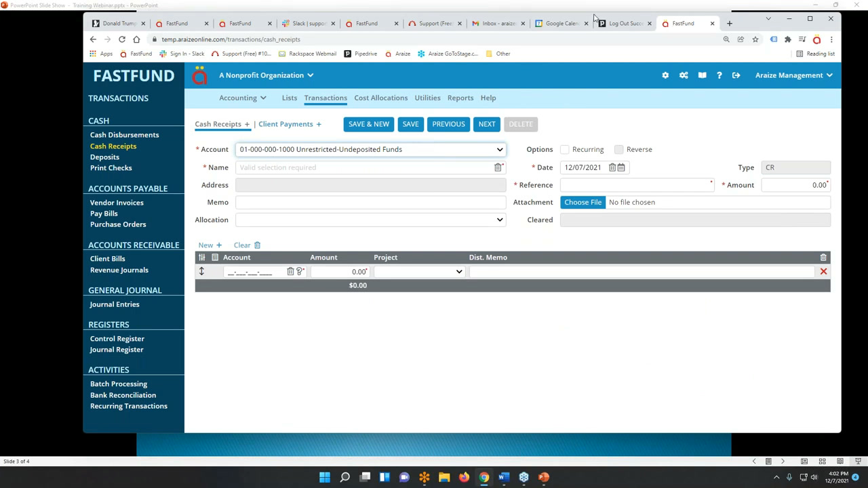The height and width of the screenshot is (488, 868).
Task: Open the Reports menu
Action: (460, 98)
